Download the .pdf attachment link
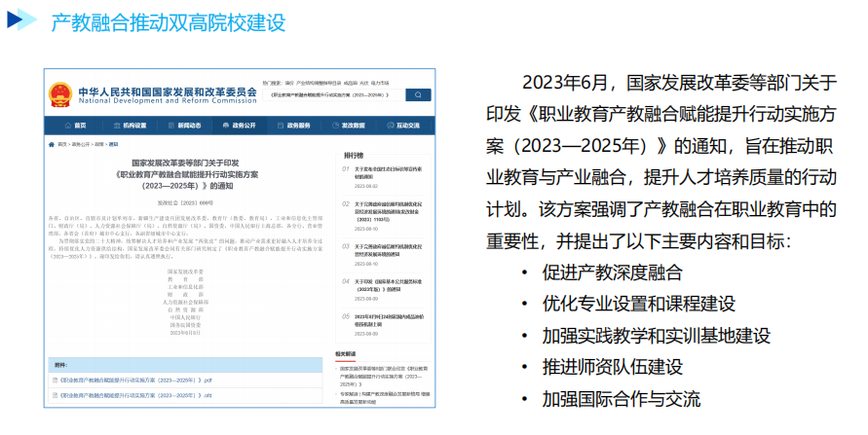The height and width of the screenshot is (435, 868). tap(136, 380)
